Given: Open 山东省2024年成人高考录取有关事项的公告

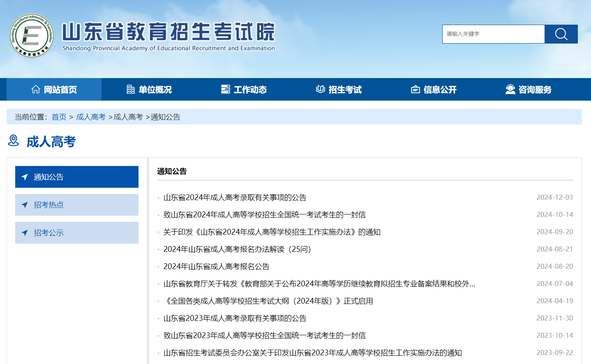Looking at the screenshot, I should pos(235,197).
